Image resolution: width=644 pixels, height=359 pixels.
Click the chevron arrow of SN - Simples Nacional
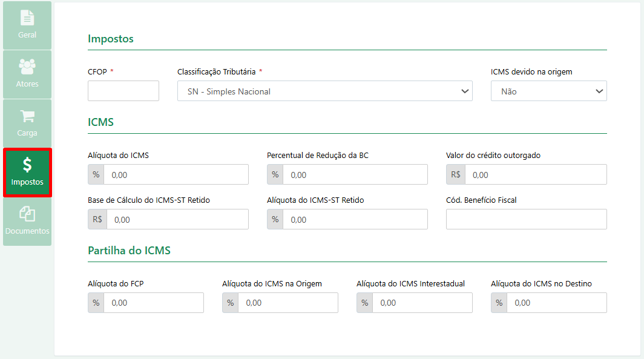[x=465, y=91]
